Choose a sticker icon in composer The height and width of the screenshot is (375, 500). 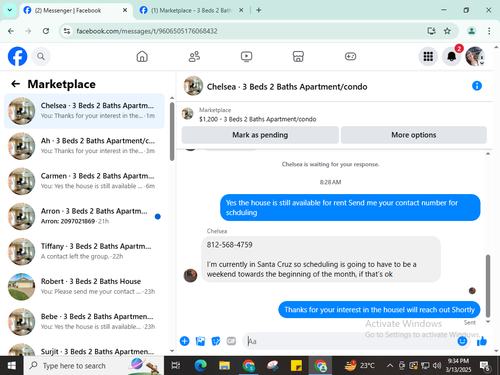pos(216,341)
